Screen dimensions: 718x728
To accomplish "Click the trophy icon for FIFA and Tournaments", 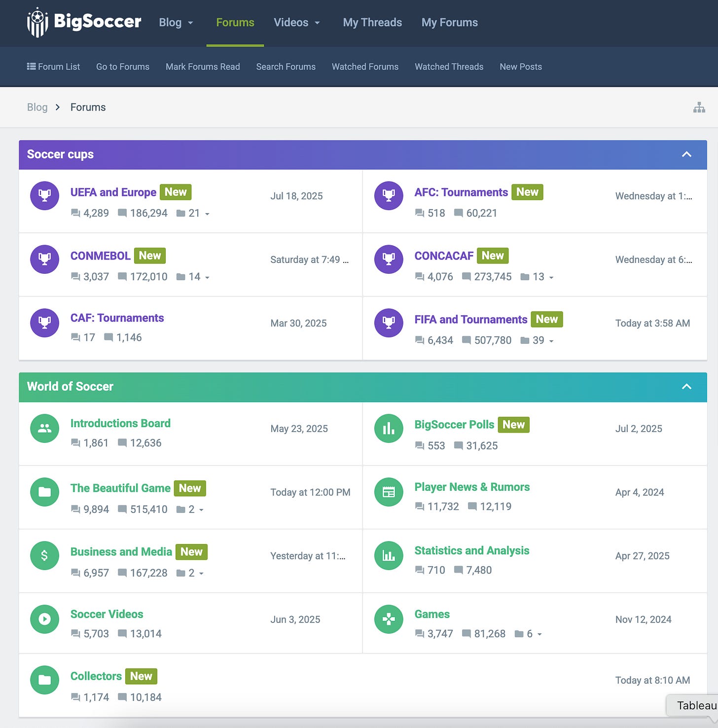I will pyautogui.click(x=389, y=323).
